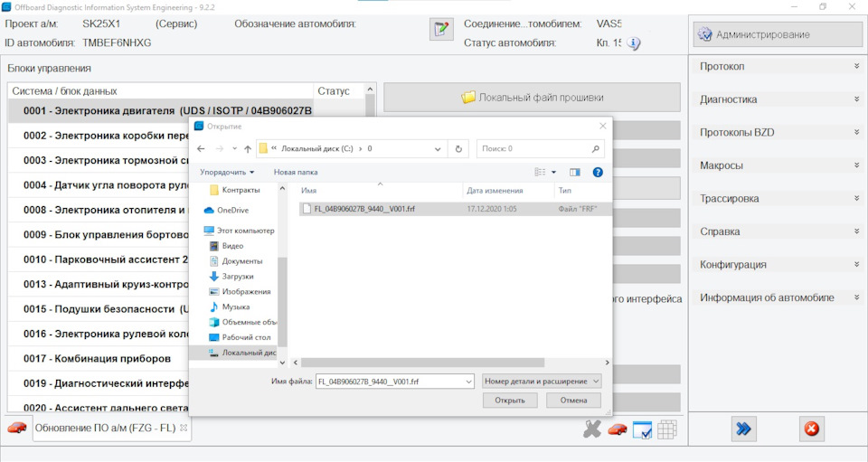The image size is (868, 462).
Task: Select Локальный диск in navigation pane
Action: pos(232,353)
